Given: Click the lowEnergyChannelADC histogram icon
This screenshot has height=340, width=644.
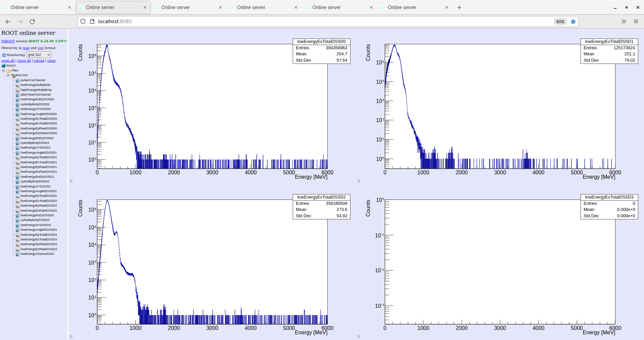Looking at the screenshot, I should pyautogui.click(x=17, y=254).
